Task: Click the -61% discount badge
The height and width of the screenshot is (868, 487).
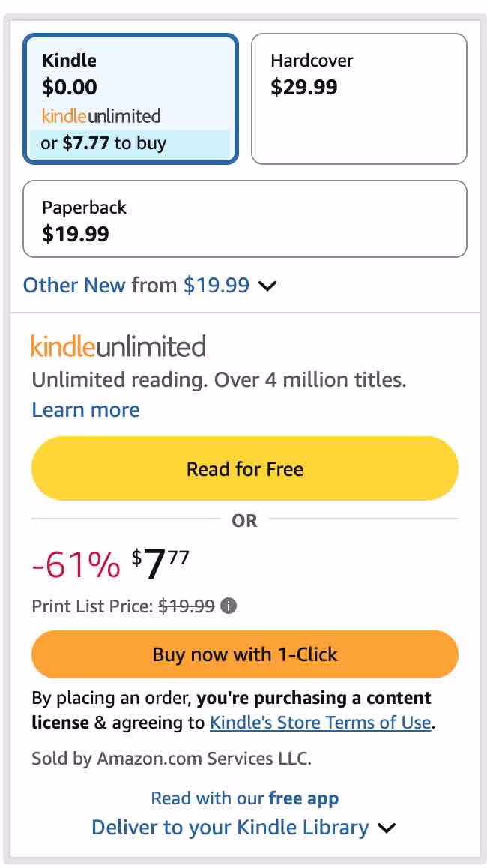Action: (76, 564)
